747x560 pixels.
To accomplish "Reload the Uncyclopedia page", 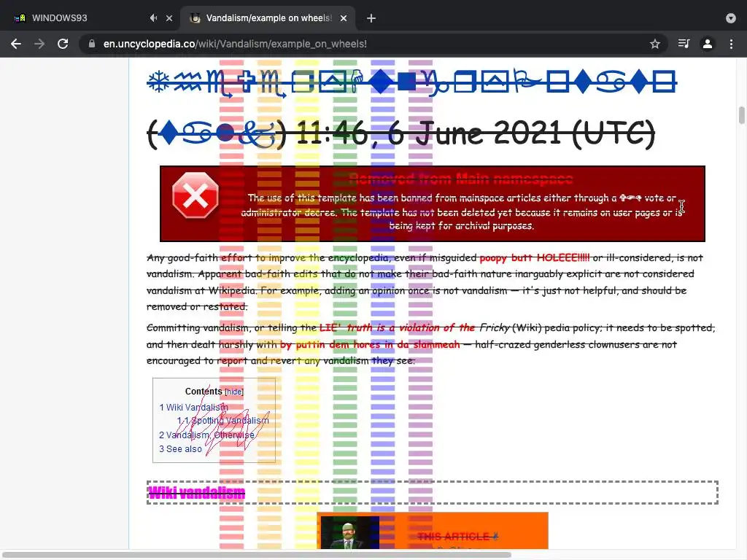I will tap(63, 44).
